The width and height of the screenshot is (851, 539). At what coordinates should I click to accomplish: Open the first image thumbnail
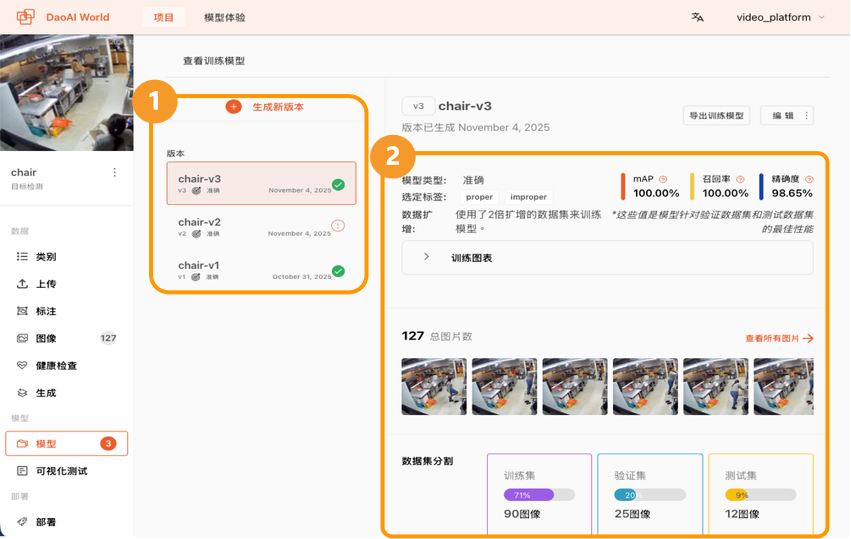[x=434, y=386]
